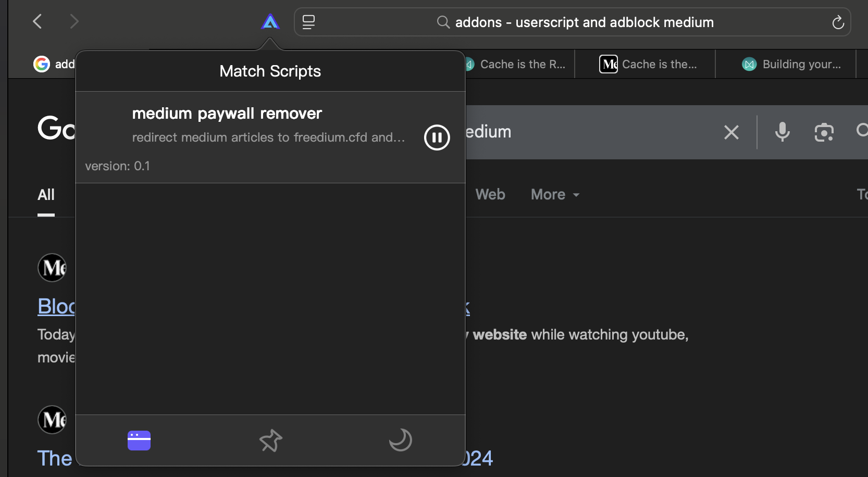Open the pin tab in popup
This screenshot has height=477, width=868.
pyautogui.click(x=271, y=441)
